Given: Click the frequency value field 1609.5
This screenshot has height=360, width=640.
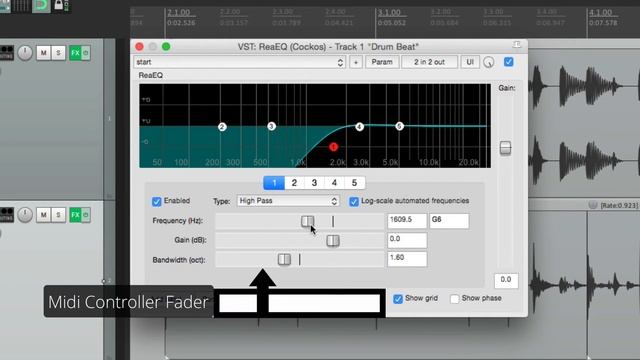Looking at the screenshot, I should [407, 220].
